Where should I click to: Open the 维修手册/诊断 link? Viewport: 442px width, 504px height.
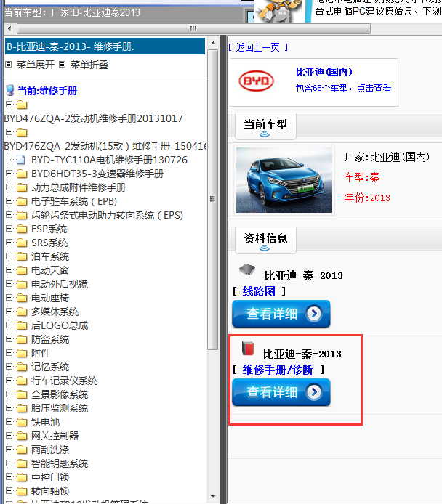[x=278, y=370]
